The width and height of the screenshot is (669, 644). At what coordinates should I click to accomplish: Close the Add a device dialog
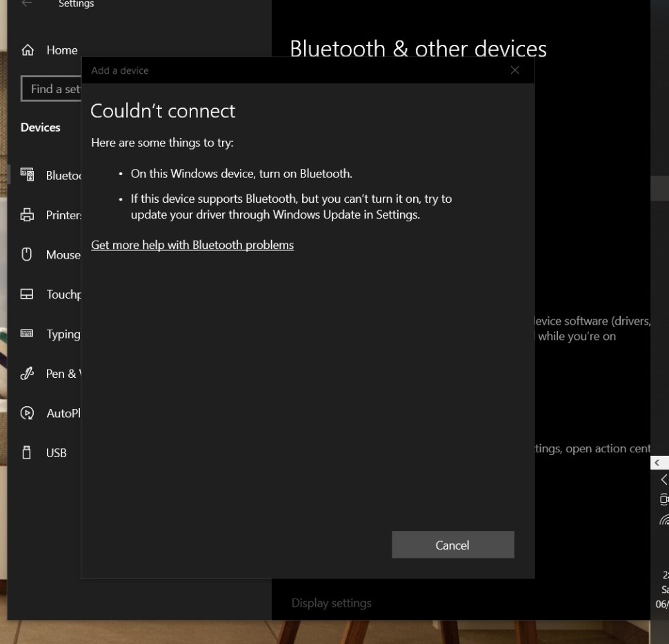click(515, 70)
